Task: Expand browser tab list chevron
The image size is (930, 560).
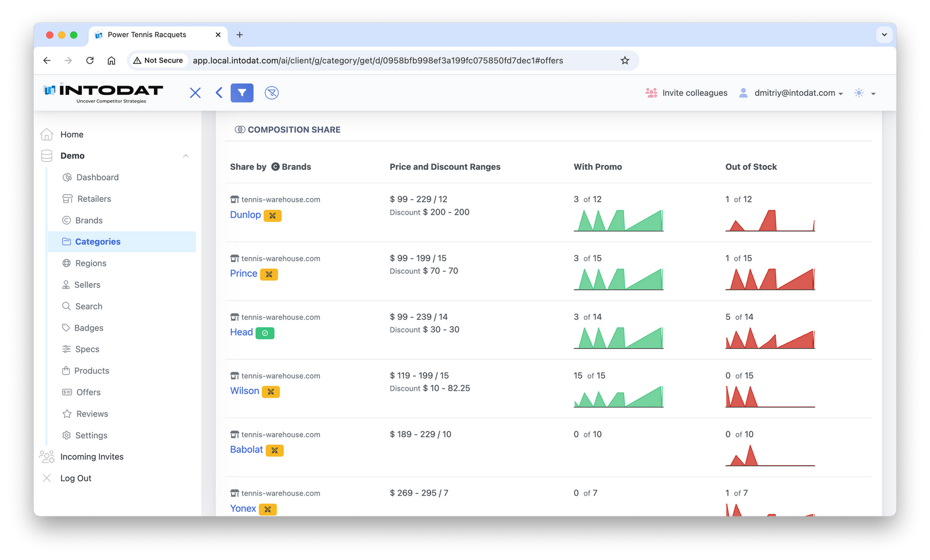Action: [884, 35]
